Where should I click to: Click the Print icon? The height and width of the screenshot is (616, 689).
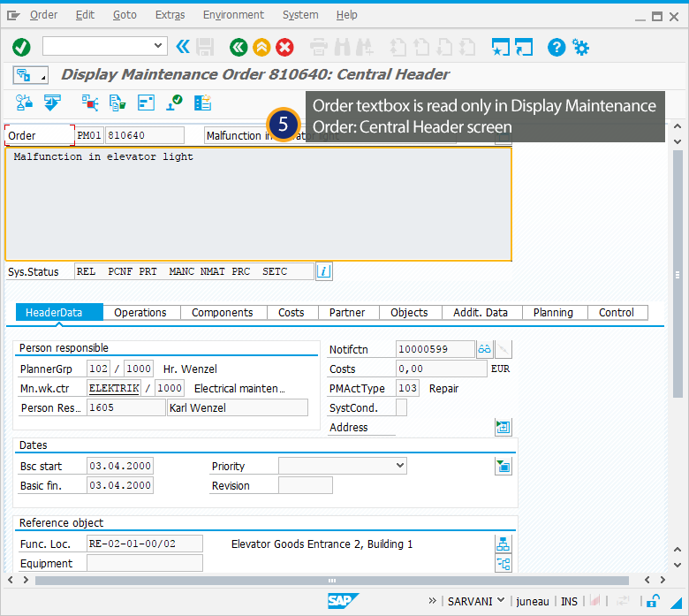point(319,47)
